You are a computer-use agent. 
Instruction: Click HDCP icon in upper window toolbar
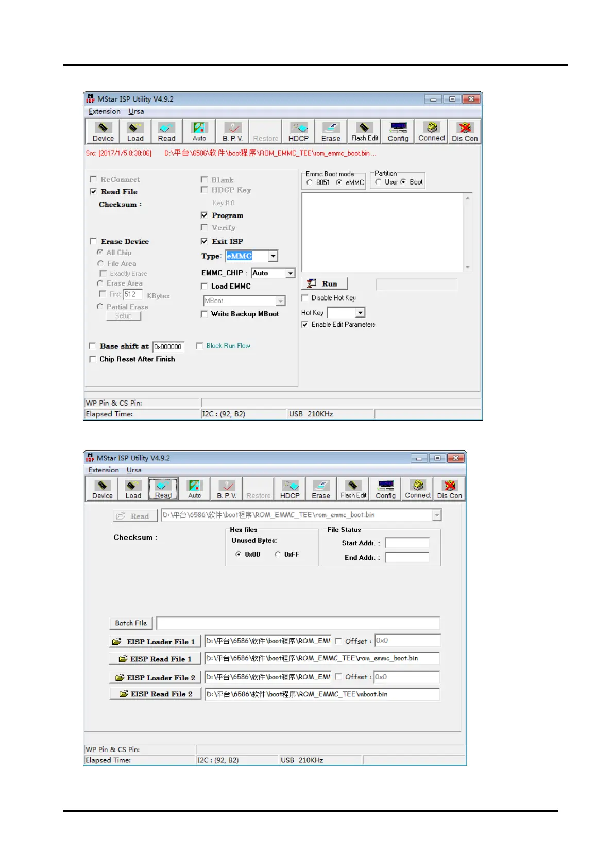tap(298, 131)
